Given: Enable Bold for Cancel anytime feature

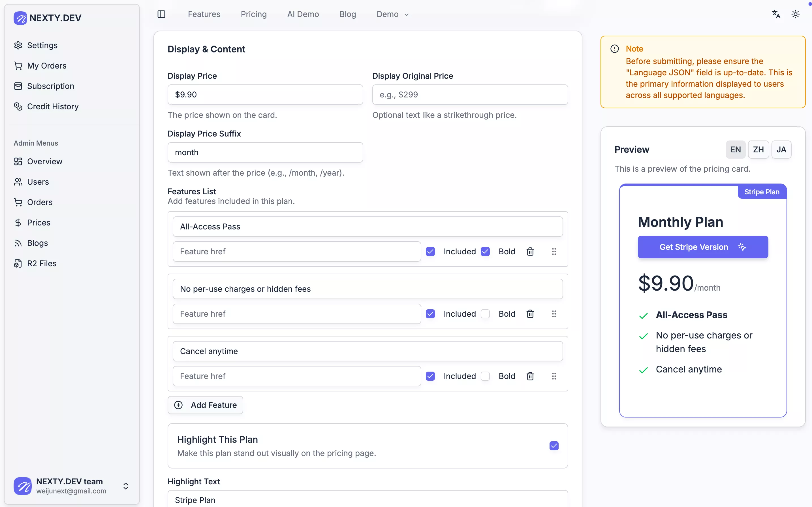Looking at the screenshot, I should tap(485, 376).
